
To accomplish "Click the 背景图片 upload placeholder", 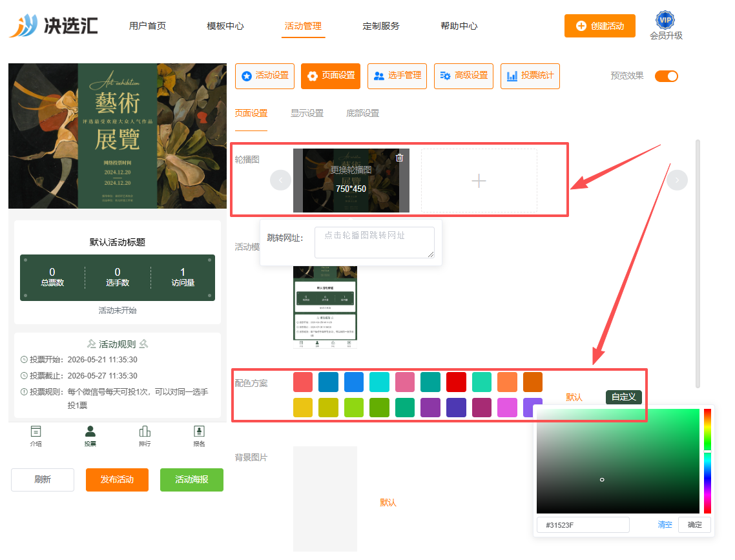I will click(325, 499).
